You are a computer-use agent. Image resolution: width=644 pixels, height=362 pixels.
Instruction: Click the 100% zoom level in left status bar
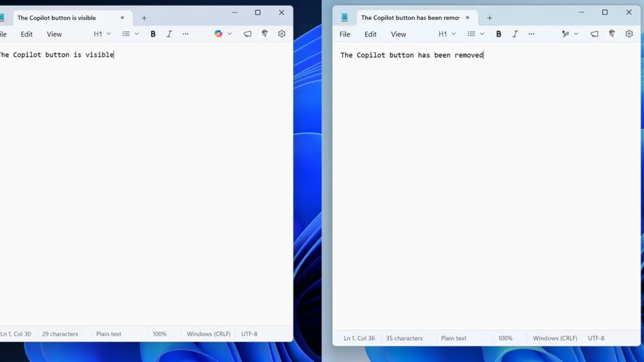point(159,334)
